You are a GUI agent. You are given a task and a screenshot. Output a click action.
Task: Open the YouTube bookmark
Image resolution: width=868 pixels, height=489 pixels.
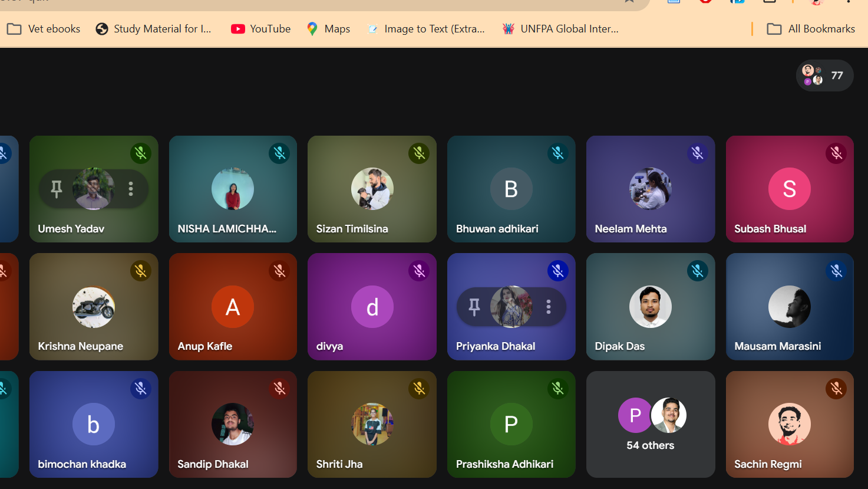[x=261, y=29]
